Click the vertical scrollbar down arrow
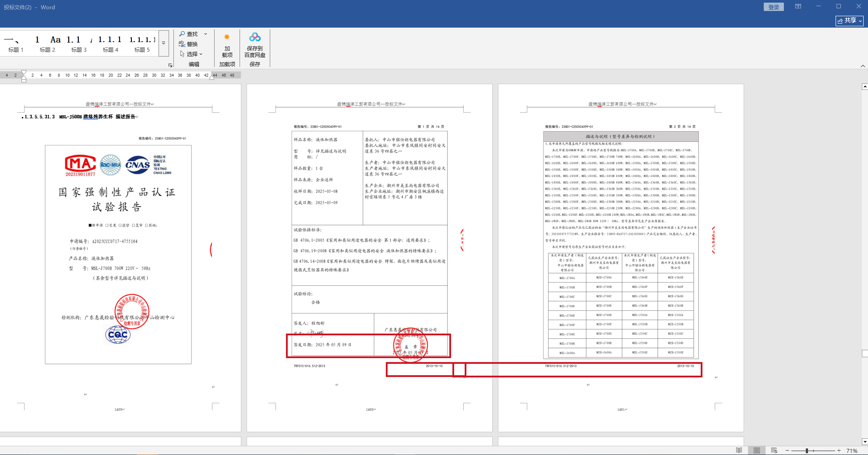This screenshot has height=455, width=868. [x=864, y=442]
